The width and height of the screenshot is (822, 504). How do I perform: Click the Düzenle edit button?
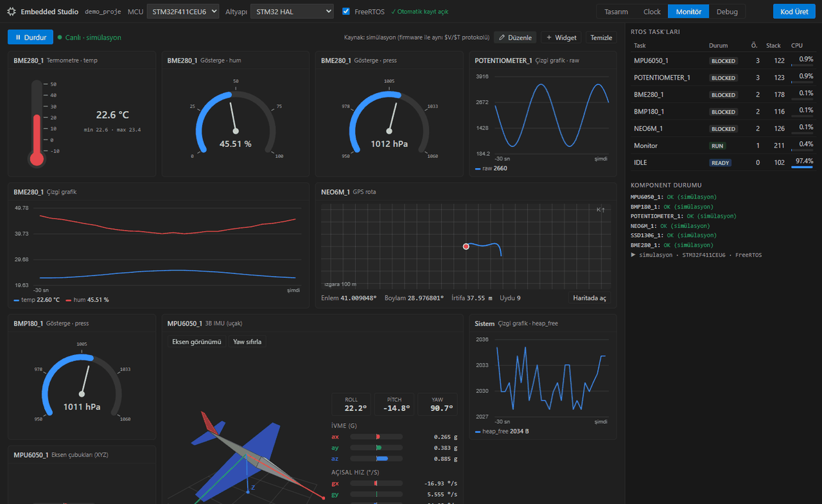[x=515, y=37]
